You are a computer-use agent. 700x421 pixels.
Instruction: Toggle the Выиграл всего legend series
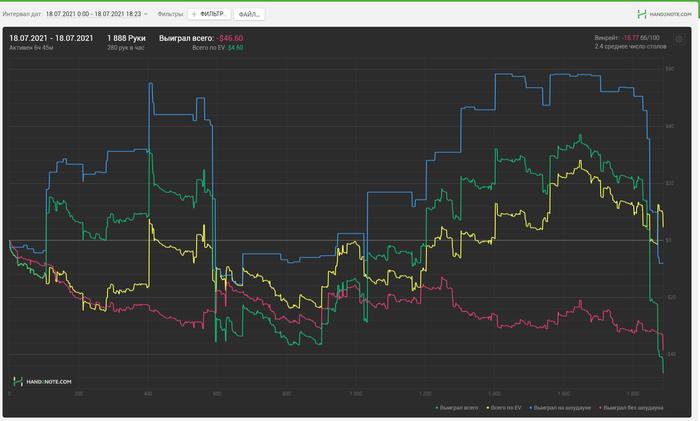(457, 408)
